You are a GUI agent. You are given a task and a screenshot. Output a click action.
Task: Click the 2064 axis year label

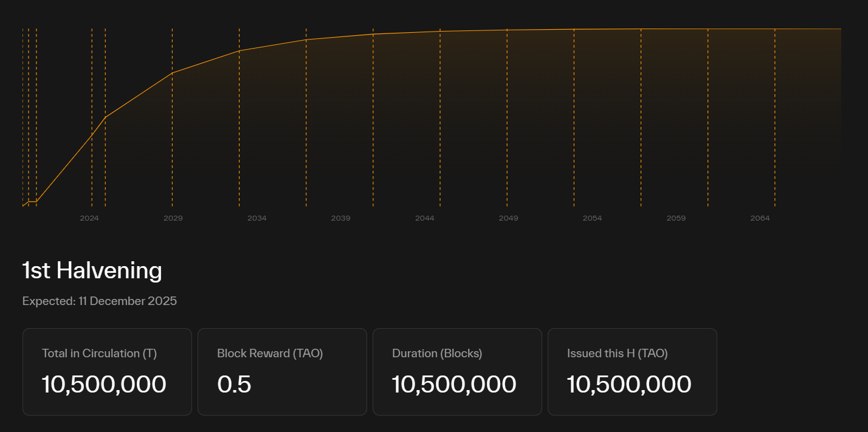point(760,218)
